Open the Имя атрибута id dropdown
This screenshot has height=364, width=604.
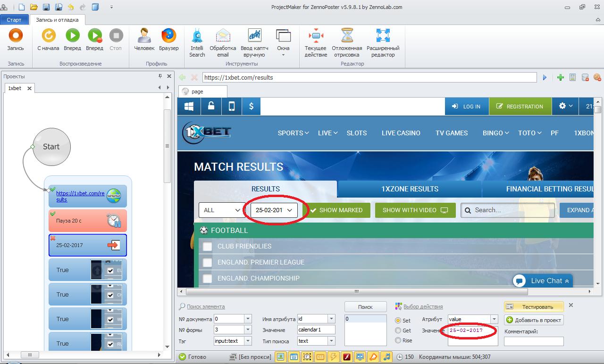click(331, 319)
